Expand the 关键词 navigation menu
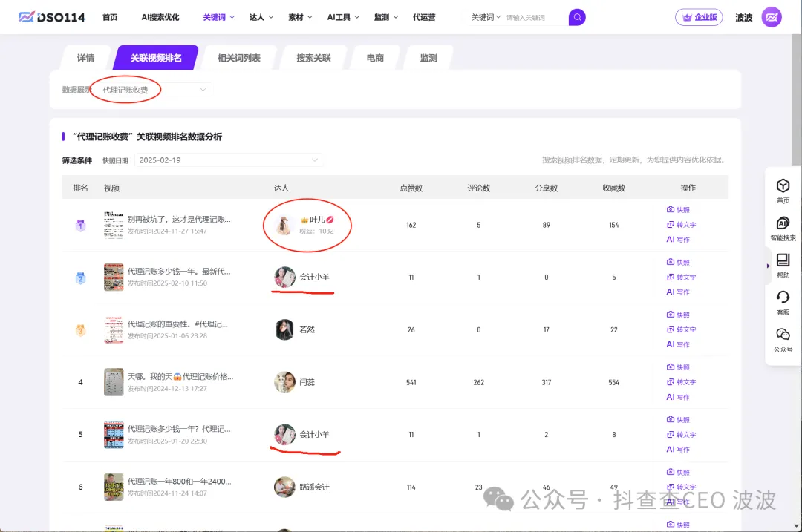 [219, 17]
